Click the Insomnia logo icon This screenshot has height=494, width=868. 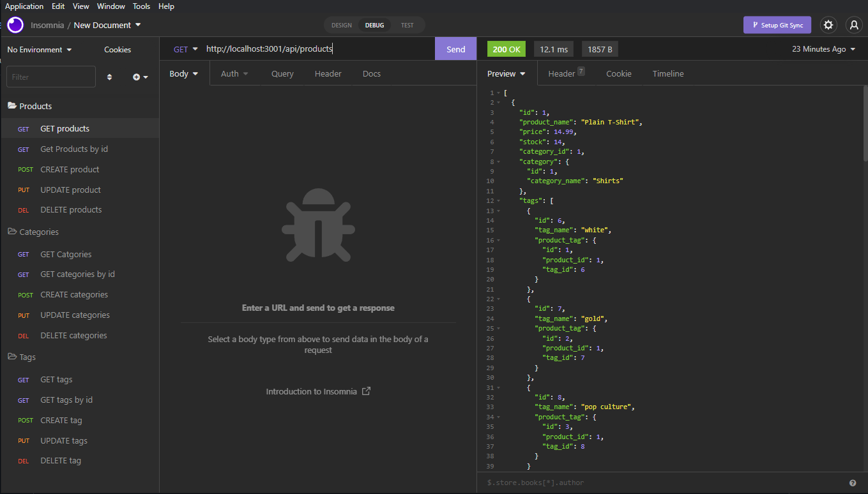point(15,24)
